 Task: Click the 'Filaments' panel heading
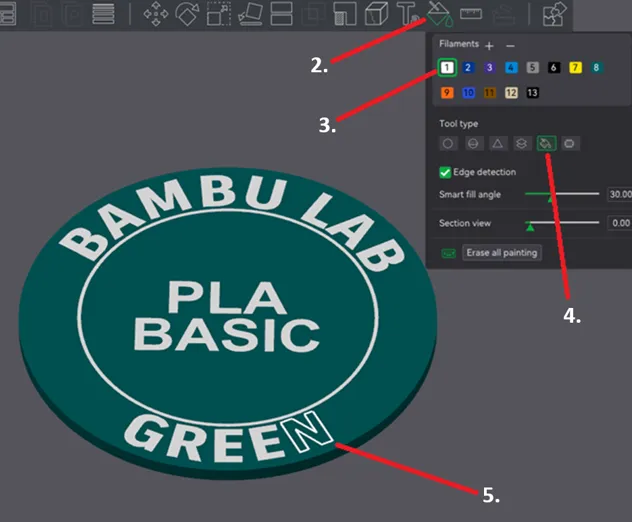459,44
